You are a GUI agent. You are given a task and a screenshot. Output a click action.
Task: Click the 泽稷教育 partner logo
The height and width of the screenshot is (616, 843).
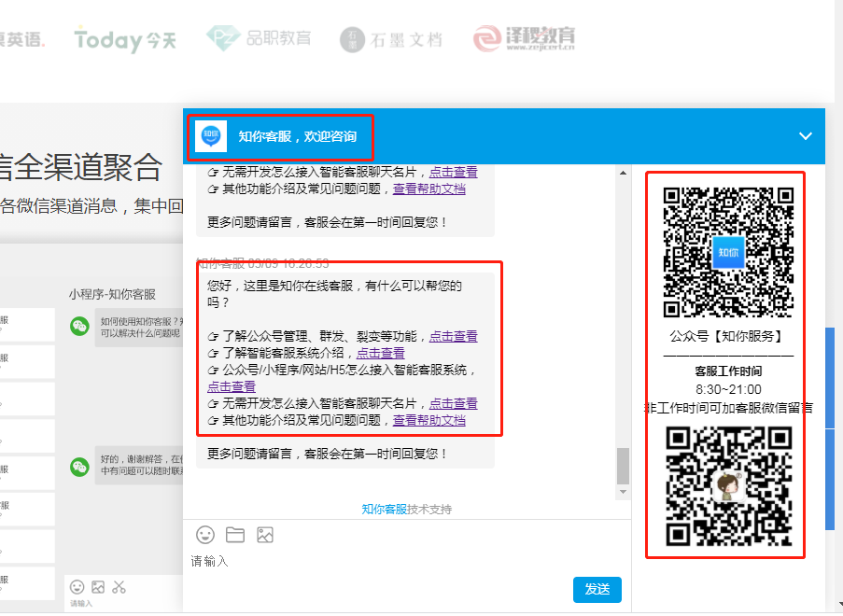[x=524, y=38]
